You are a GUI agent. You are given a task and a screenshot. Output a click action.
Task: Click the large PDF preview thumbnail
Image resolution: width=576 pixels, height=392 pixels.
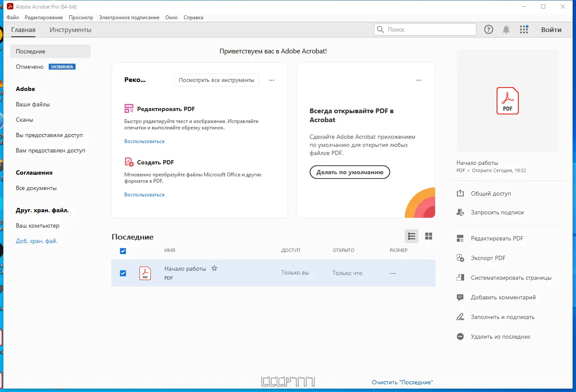pos(508,101)
